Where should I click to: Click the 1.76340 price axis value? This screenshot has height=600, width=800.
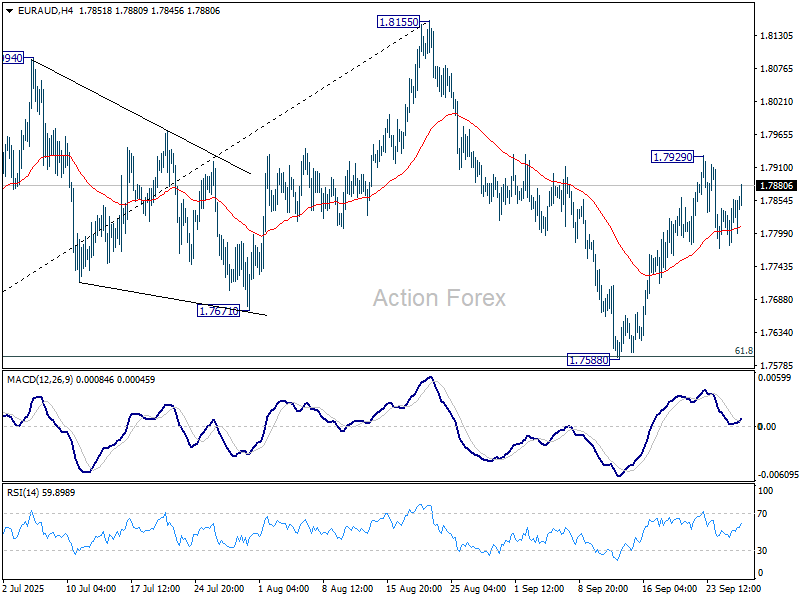click(x=776, y=333)
